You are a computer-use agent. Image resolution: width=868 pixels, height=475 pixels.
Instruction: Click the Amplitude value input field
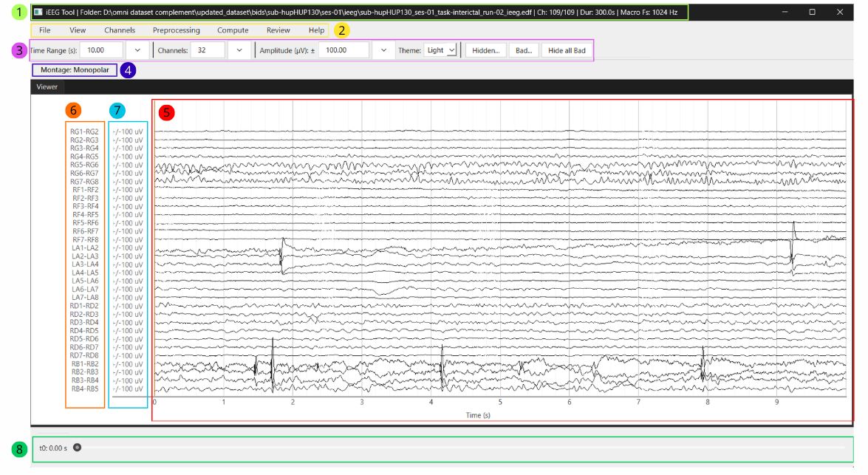click(344, 50)
